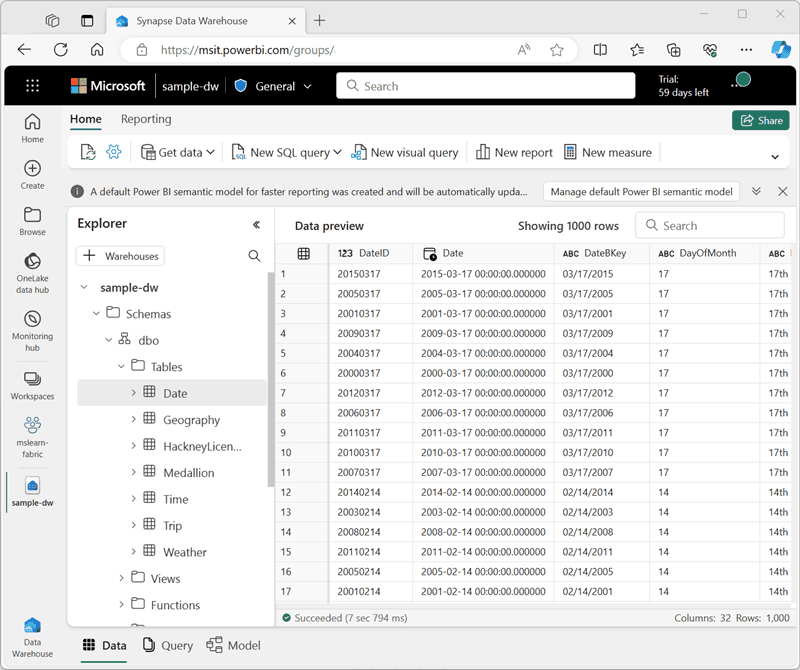This screenshot has width=800, height=670.
Task: Open the OneLake data hub
Action: 32,271
